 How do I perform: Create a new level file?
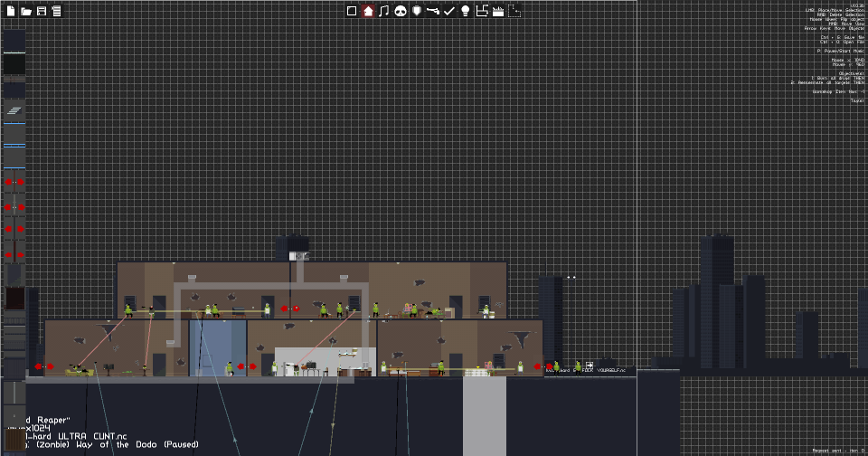(11, 11)
